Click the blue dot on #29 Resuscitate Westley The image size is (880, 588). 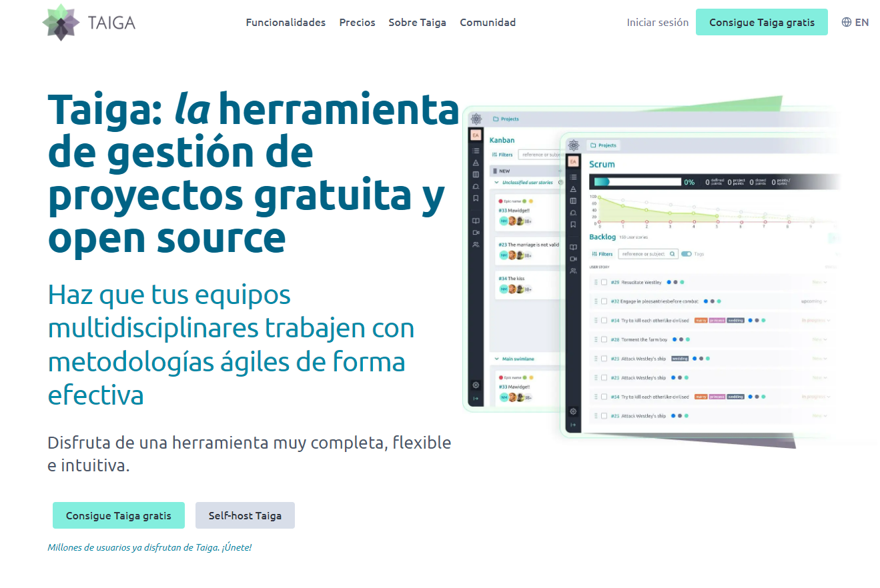click(x=669, y=282)
